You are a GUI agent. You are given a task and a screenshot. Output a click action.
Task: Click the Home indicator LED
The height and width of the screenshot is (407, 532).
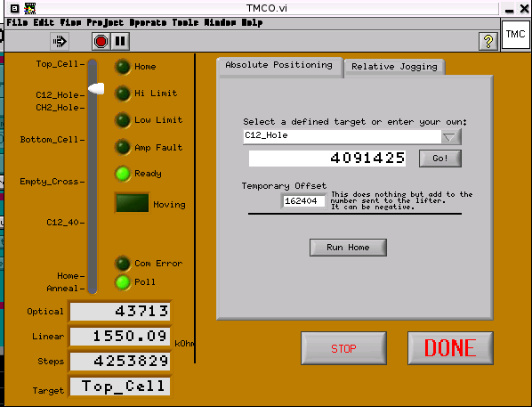click(x=123, y=67)
